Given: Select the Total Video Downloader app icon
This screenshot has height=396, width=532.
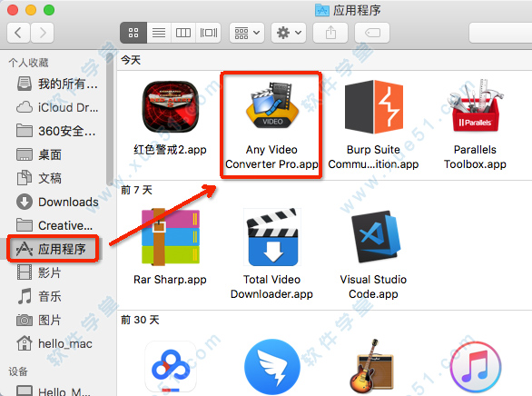Looking at the screenshot, I should click(272, 237).
